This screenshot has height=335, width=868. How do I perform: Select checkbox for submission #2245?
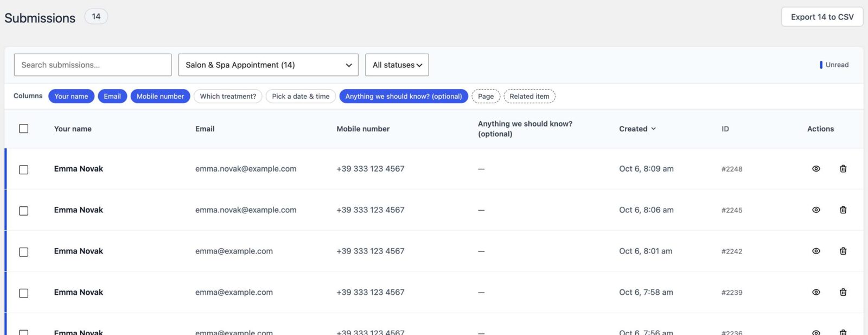pos(24,211)
